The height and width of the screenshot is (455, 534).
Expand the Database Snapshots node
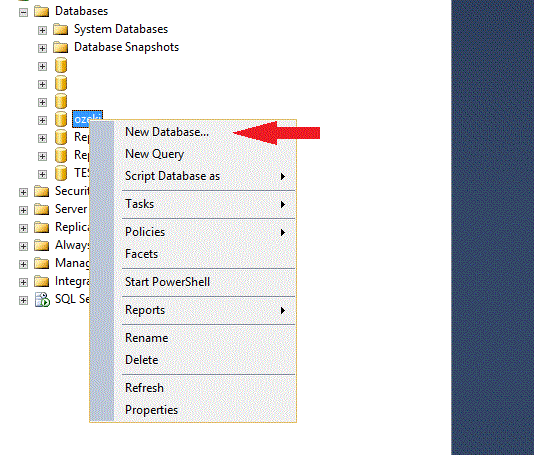(42, 49)
